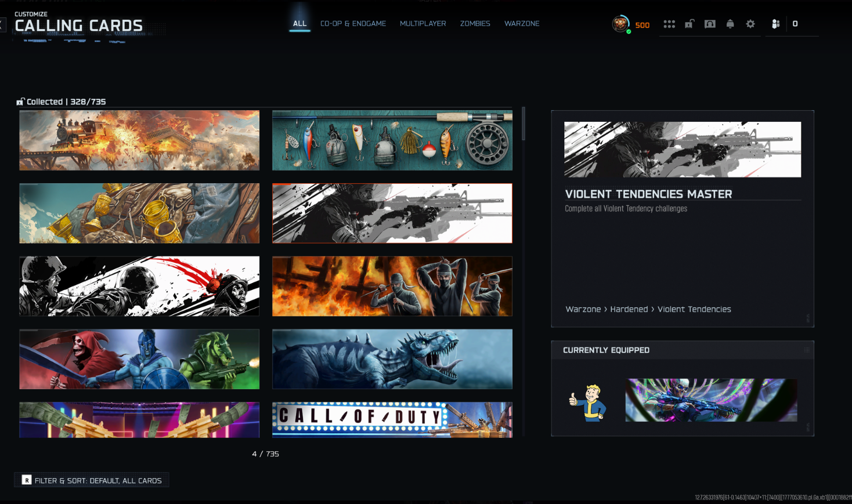Click the Violent Tendencies Master preview image
Viewport: 852px width, 504px height.
tap(683, 150)
